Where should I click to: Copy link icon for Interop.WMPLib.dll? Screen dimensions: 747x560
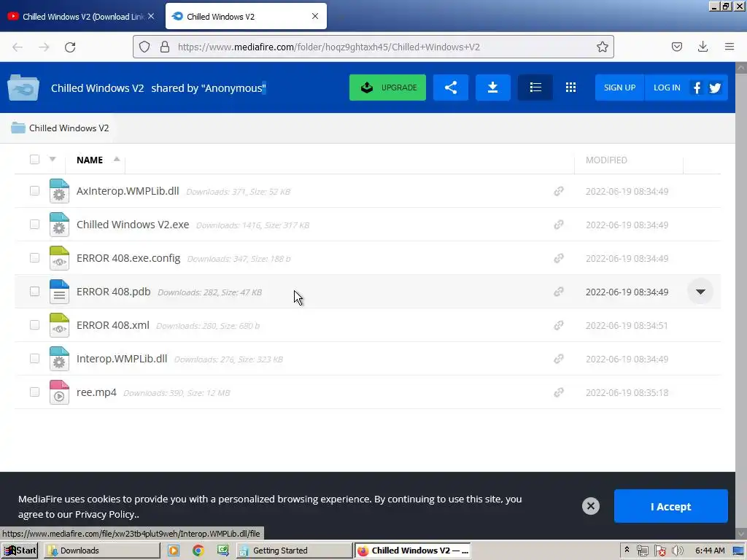559,359
